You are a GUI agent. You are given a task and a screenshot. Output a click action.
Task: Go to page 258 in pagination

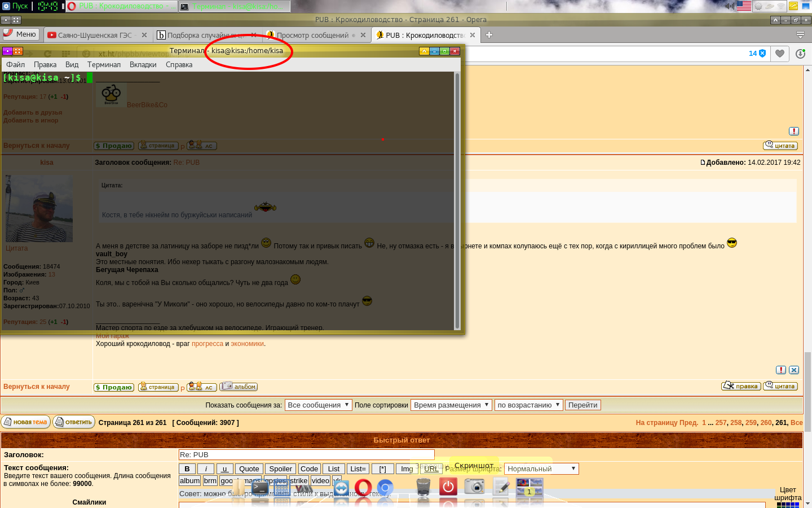736,422
